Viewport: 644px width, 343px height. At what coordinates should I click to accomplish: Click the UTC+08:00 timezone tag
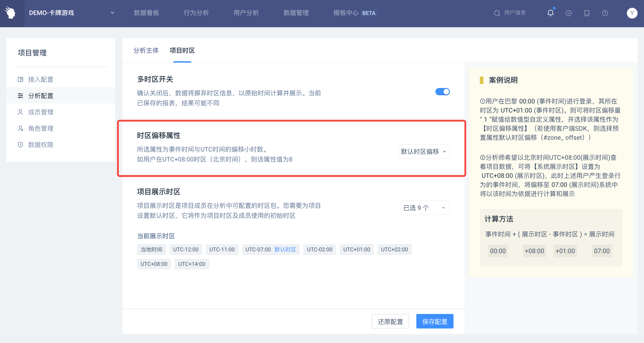pyautogui.click(x=154, y=264)
